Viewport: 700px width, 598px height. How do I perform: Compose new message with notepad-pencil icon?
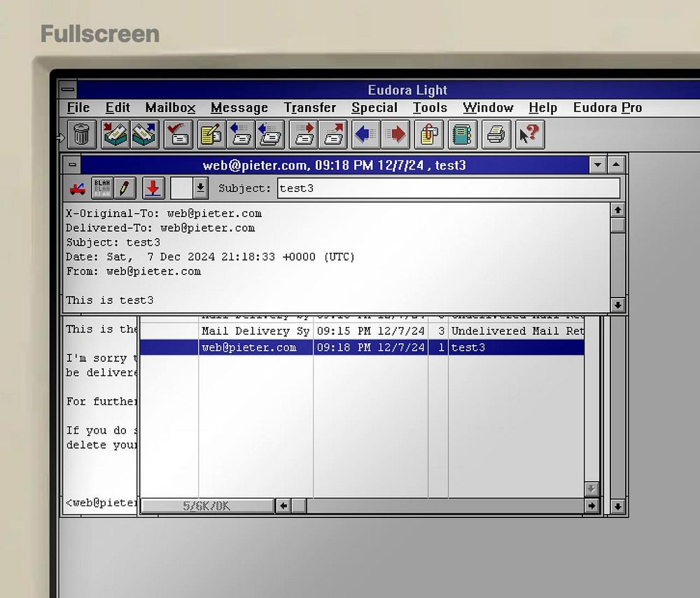(211, 134)
